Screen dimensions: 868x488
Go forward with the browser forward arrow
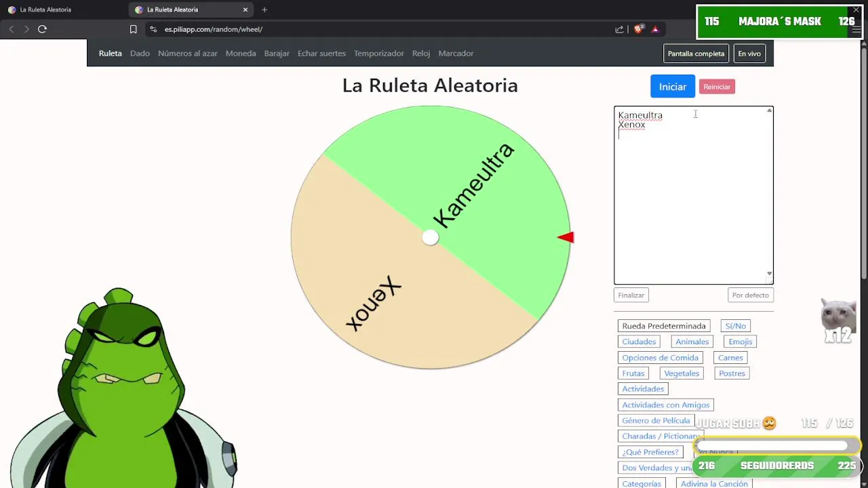26,29
